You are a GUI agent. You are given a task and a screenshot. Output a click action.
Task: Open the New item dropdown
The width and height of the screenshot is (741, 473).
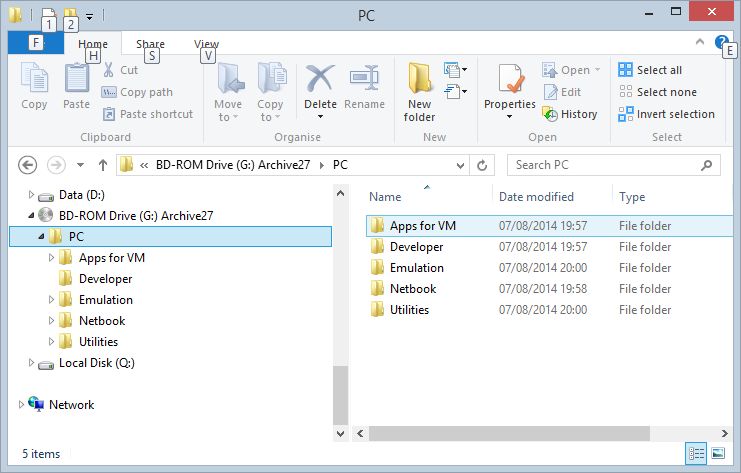click(456, 70)
